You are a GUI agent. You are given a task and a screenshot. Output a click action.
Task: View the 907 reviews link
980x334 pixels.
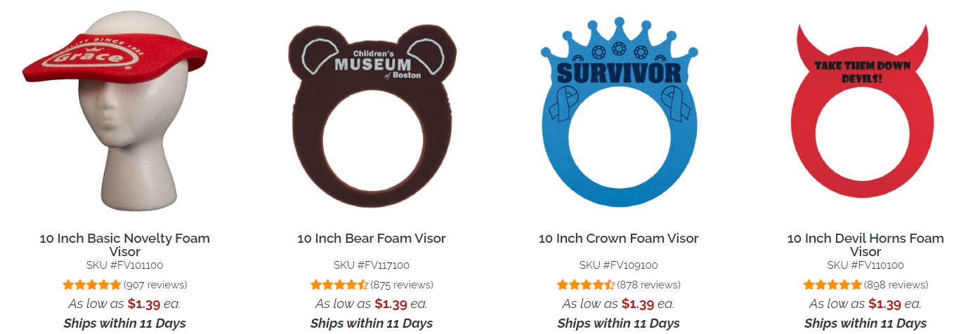pos(155,285)
